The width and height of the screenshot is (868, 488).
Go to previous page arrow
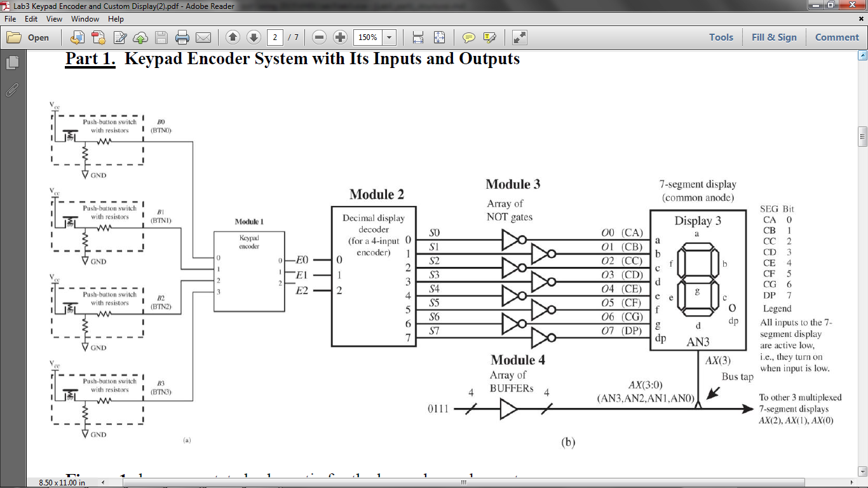click(x=233, y=37)
